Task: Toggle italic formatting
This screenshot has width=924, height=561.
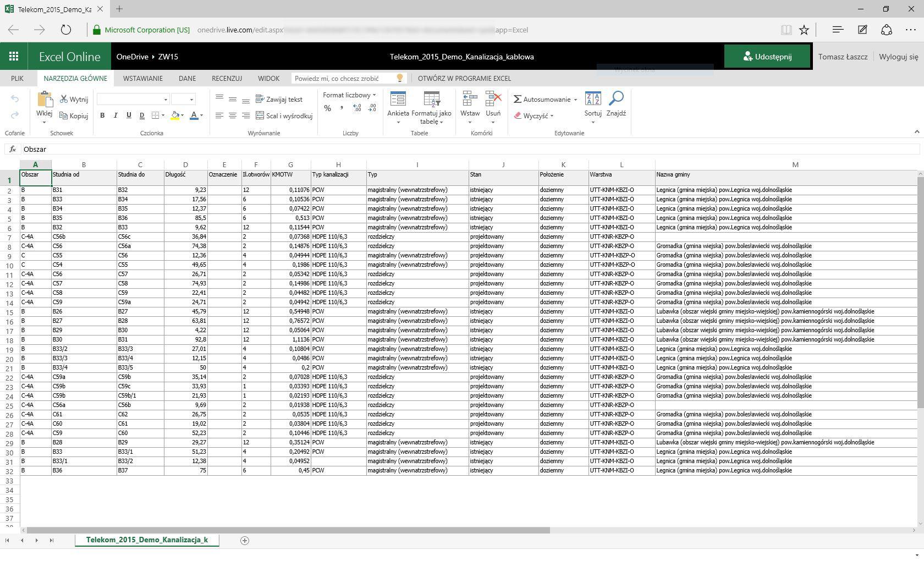Action: [x=116, y=116]
